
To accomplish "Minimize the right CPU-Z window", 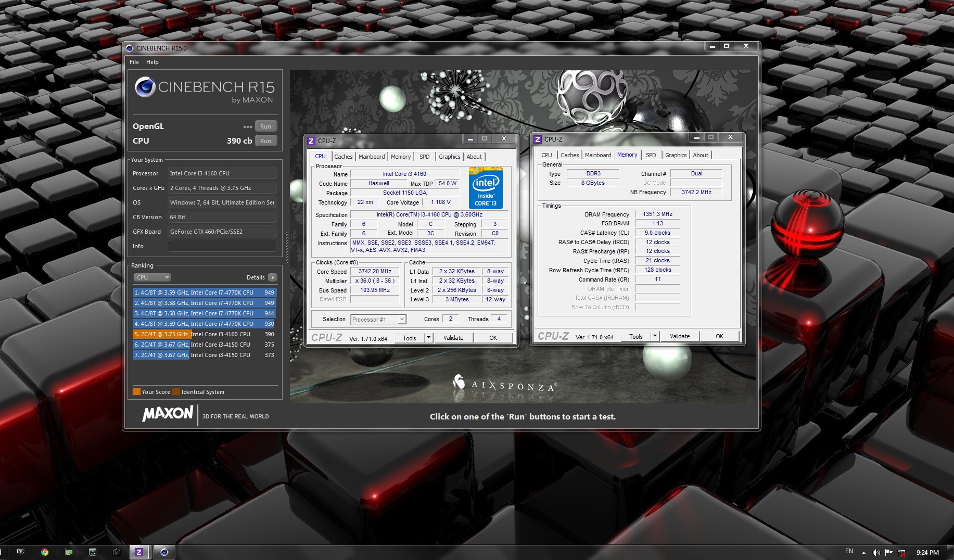I will pyautogui.click(x=696, y=137).
